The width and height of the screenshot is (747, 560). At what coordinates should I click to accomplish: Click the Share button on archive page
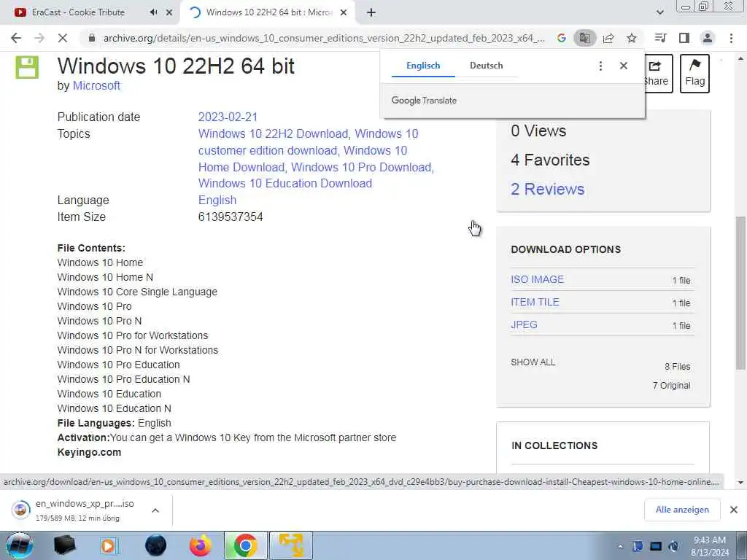tap(659, 74)
